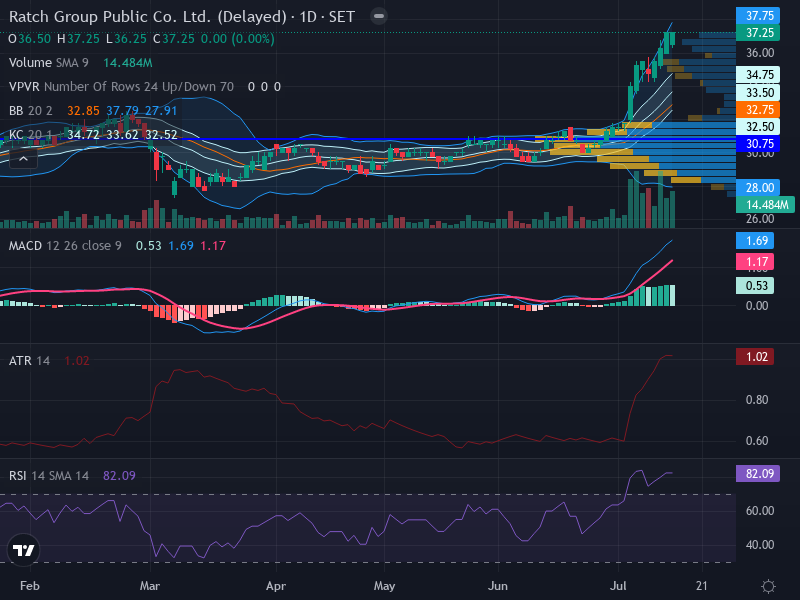800x600 pixels.
Task: Click the Jul label on time axis
Action: point(618,586)
